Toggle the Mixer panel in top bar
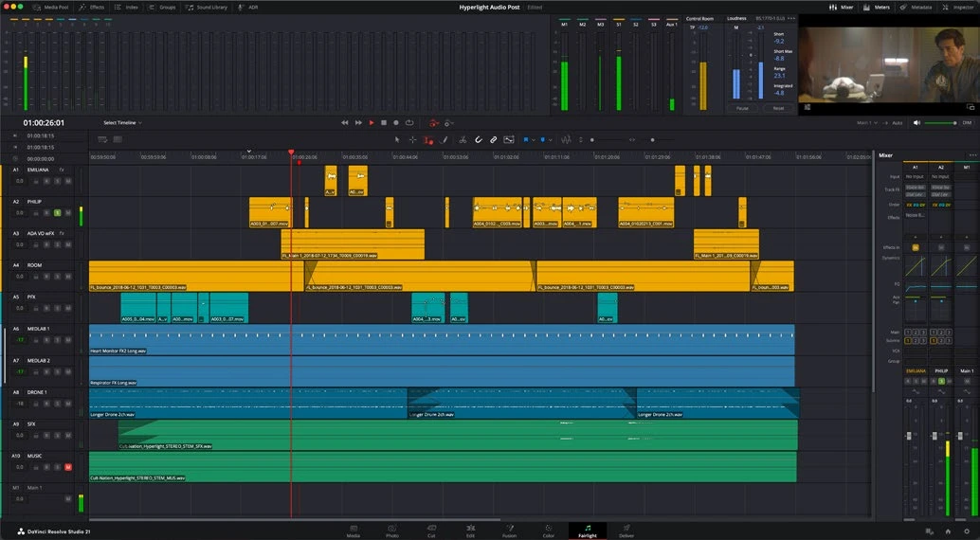 842,7
